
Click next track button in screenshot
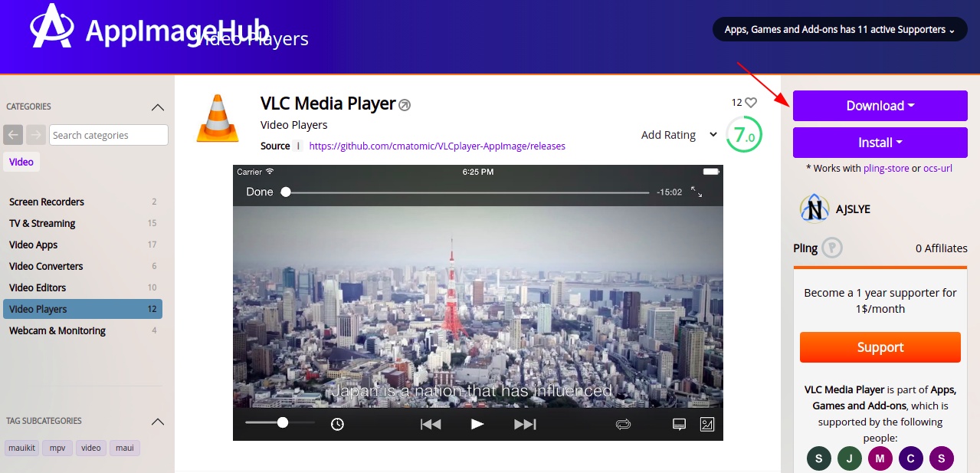coord(525,424)
